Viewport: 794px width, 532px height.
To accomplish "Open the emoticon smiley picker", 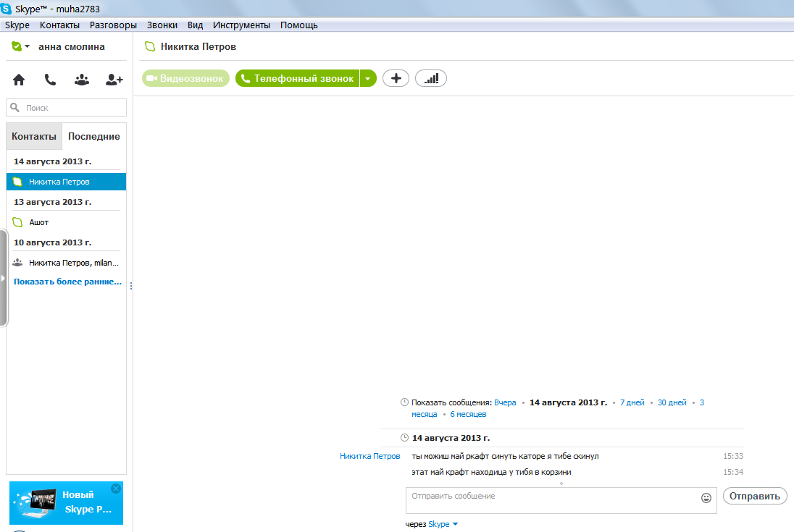I will [x=706, y=498].
